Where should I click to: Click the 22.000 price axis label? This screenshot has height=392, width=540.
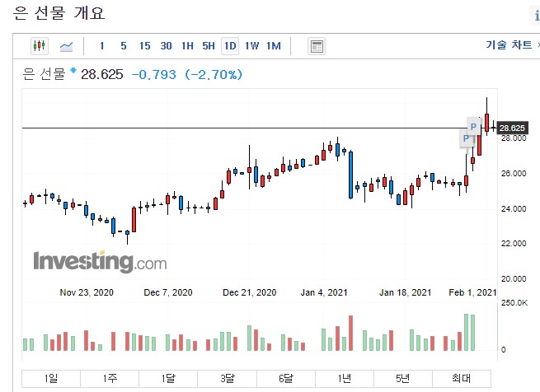tap(514, 244)
